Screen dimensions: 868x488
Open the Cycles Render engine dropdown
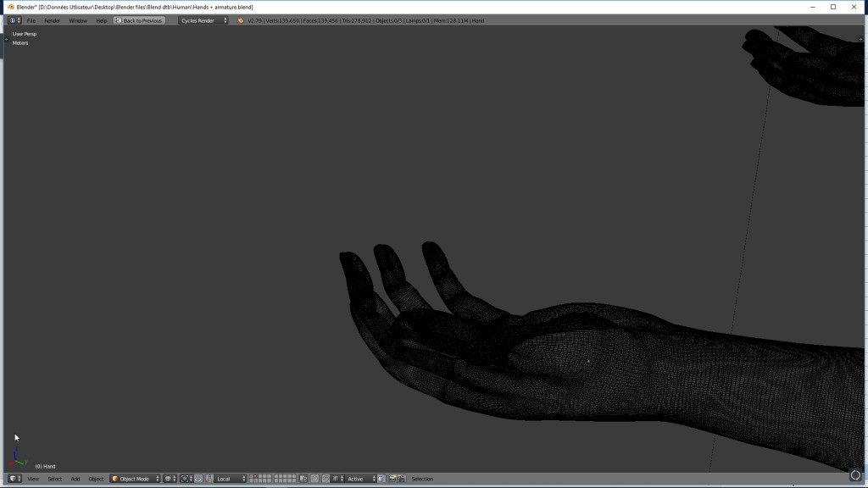203,20
